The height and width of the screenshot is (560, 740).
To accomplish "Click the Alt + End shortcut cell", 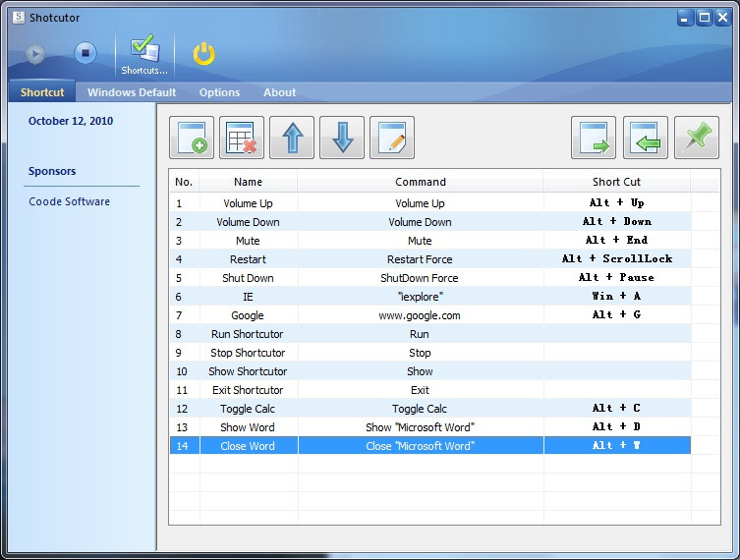I will [617, 241].
